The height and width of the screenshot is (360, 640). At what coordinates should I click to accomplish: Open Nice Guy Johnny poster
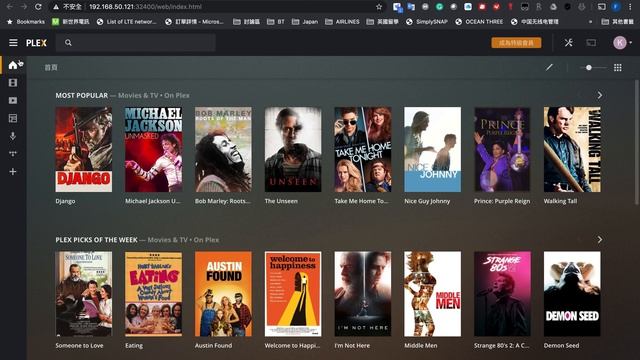click(433, 149)
